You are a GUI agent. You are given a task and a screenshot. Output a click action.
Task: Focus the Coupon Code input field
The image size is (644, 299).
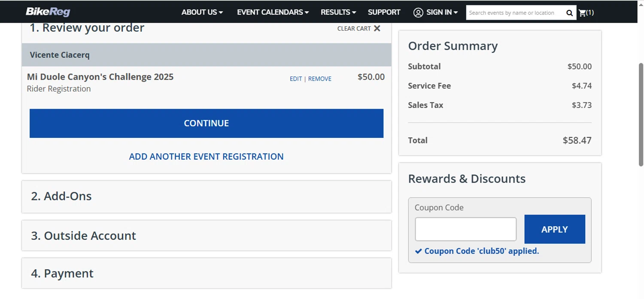point(466,229)
